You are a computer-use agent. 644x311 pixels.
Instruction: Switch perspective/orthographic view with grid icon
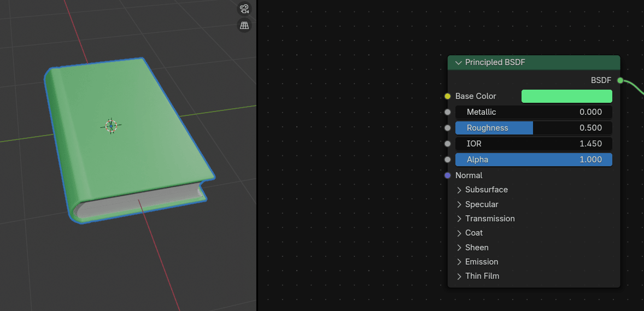tap(244, 25)
